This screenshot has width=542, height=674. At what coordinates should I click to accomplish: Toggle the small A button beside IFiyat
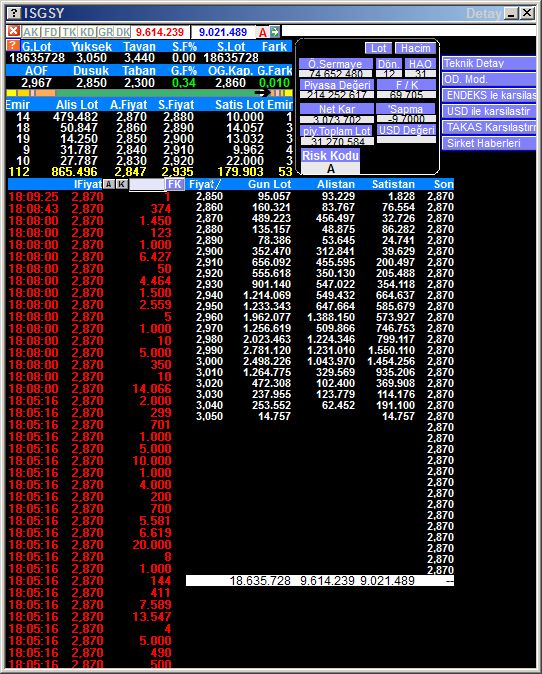(x=109, y=184)
